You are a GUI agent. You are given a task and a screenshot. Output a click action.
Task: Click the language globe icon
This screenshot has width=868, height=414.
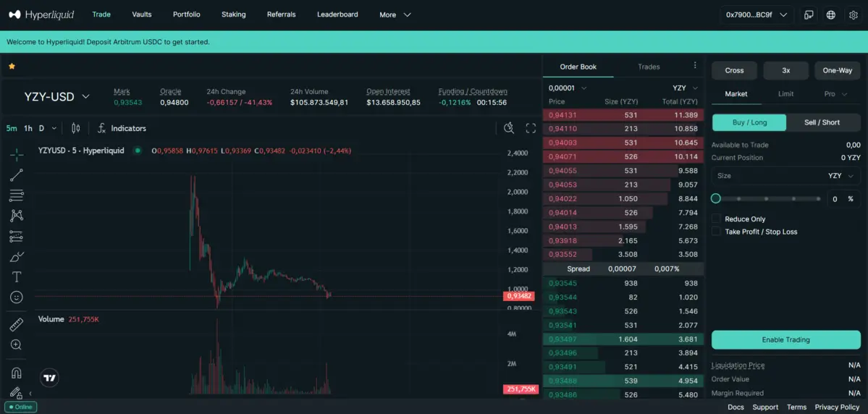tap(830, 14)
